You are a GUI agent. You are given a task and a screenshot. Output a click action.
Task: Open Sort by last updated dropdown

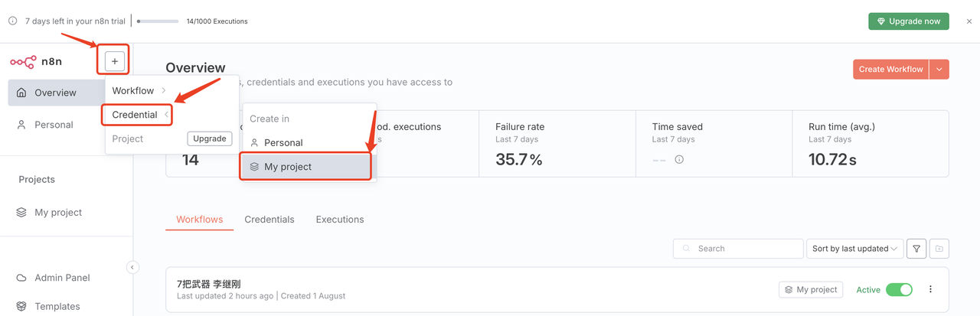tap(854, 249)
